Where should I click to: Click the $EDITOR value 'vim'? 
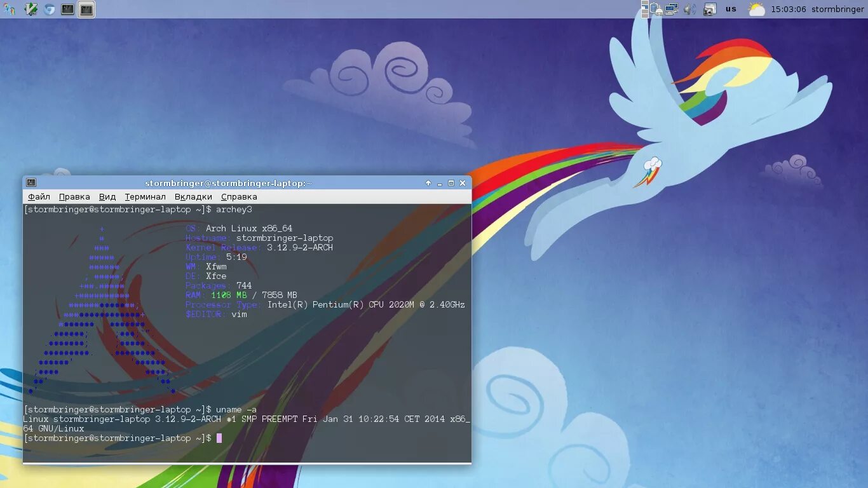click(x=239, y=315)
